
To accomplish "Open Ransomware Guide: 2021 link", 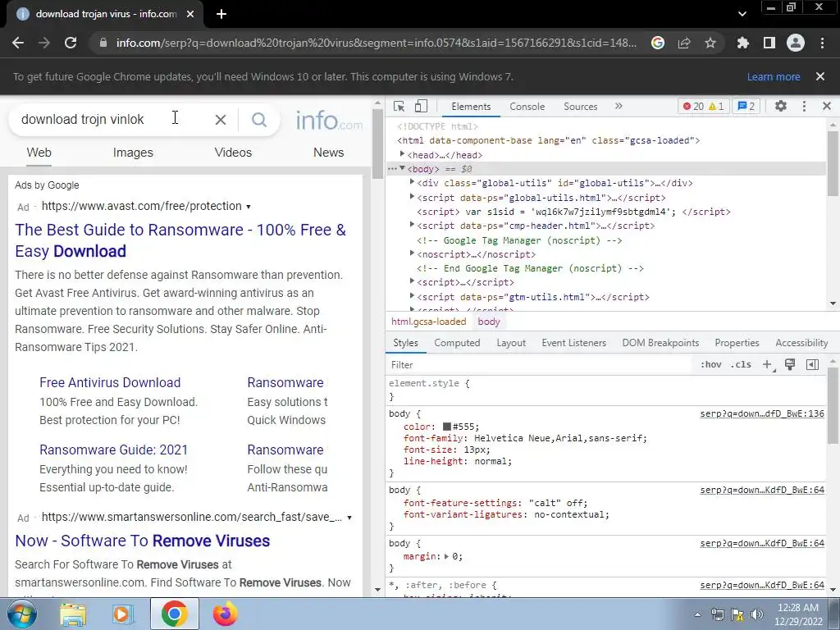I will tap(113, 450).
